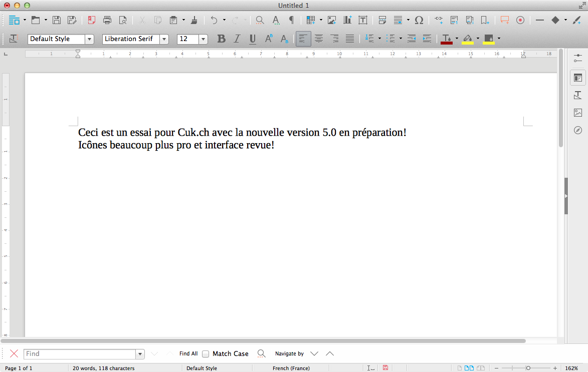
Task: Click the Find All button
Action: click(x=188, y=353)
